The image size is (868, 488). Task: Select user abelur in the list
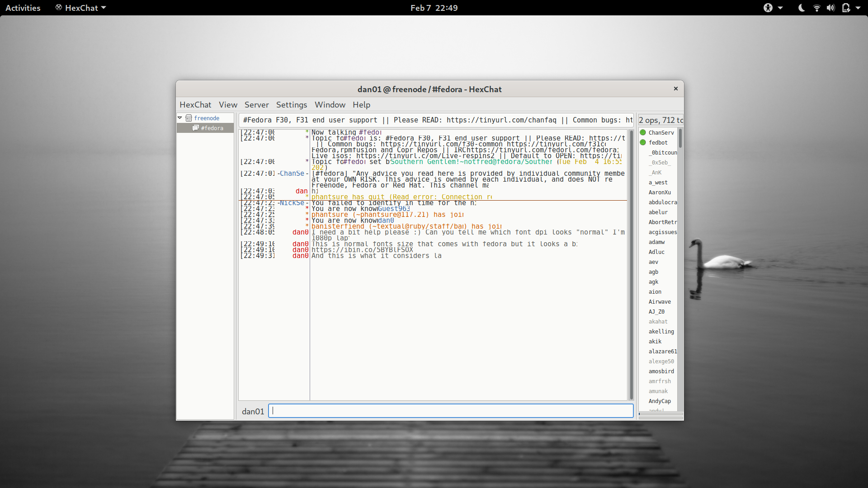click(658, 212)
